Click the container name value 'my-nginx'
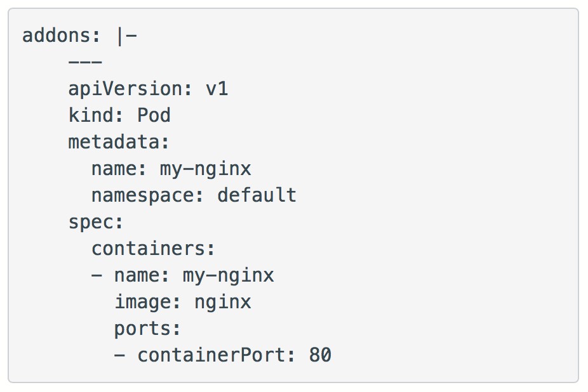This screenshot has height=392, width=588. (x=229, y=276)
